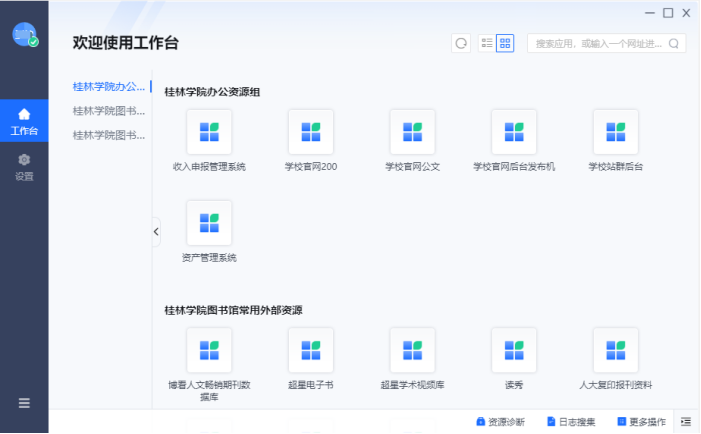Open 读秀 resource icon
This screenshot has height=434, width=701.
[514, 351]
